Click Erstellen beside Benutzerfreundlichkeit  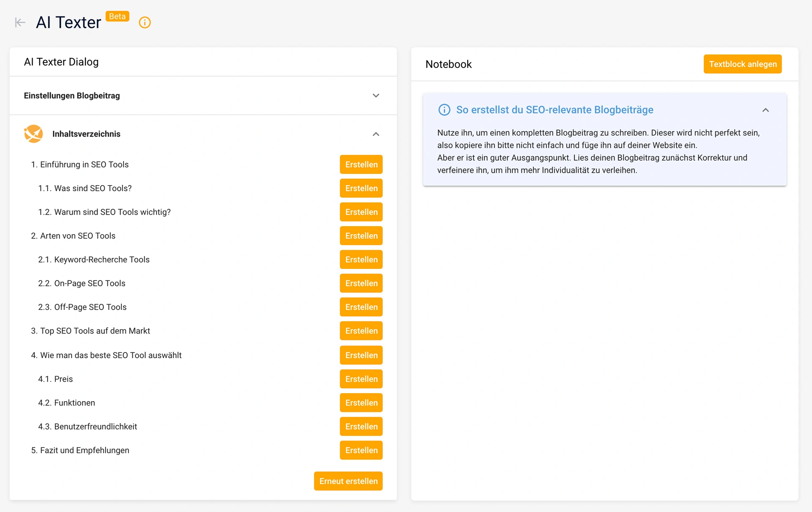click(x=361, y=427)
